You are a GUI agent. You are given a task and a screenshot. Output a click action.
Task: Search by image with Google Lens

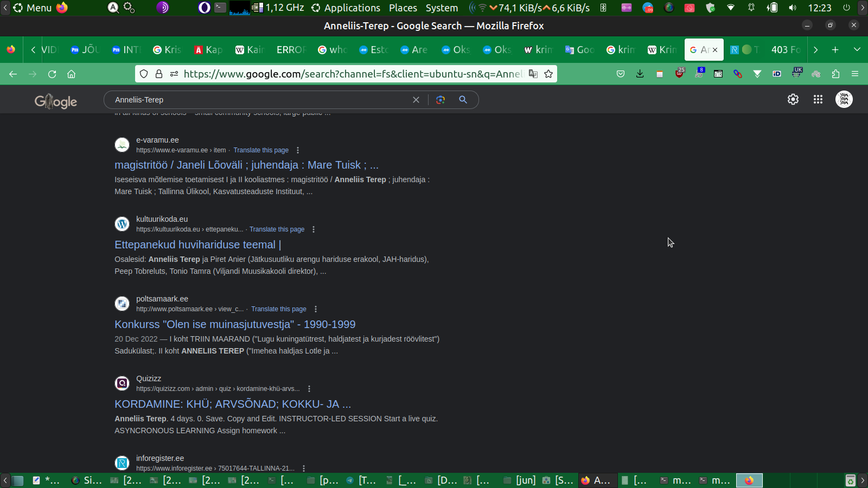[x=441, y=100]
